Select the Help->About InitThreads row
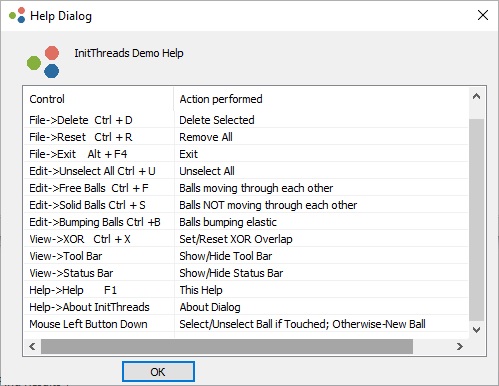 pos(246,307)
